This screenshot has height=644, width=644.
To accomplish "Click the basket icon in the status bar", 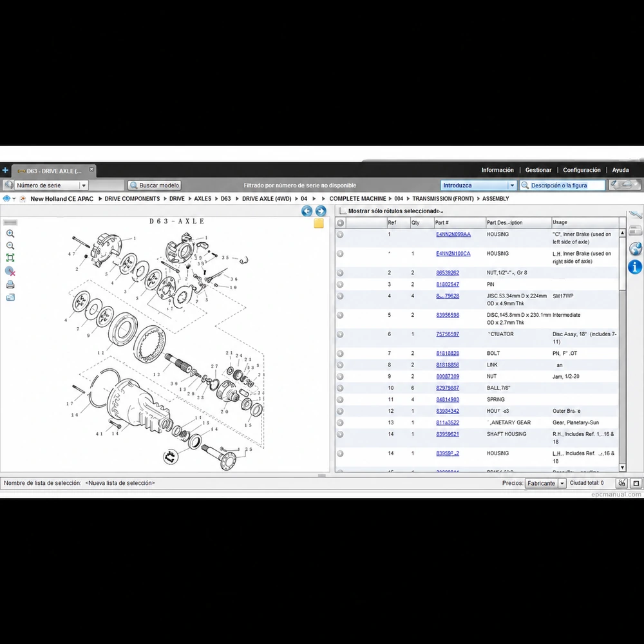I will 622,483.
